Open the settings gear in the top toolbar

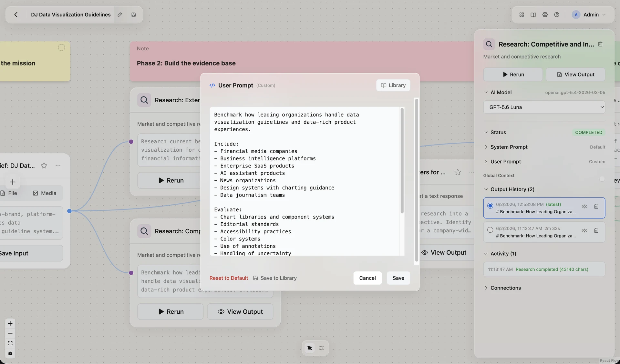coord(545,15)
